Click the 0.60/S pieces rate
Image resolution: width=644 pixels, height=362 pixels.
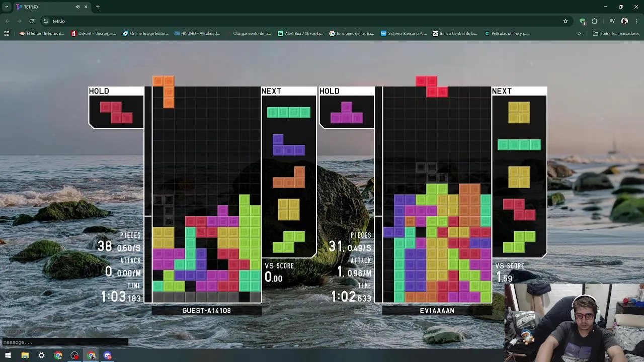coord(129,248)
